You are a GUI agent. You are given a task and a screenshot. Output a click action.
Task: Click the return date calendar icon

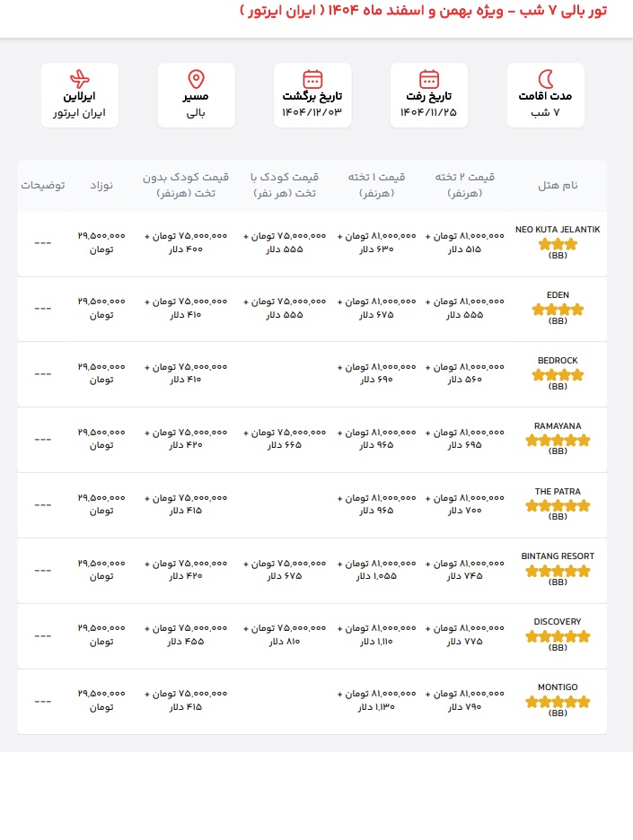(312, 79)
